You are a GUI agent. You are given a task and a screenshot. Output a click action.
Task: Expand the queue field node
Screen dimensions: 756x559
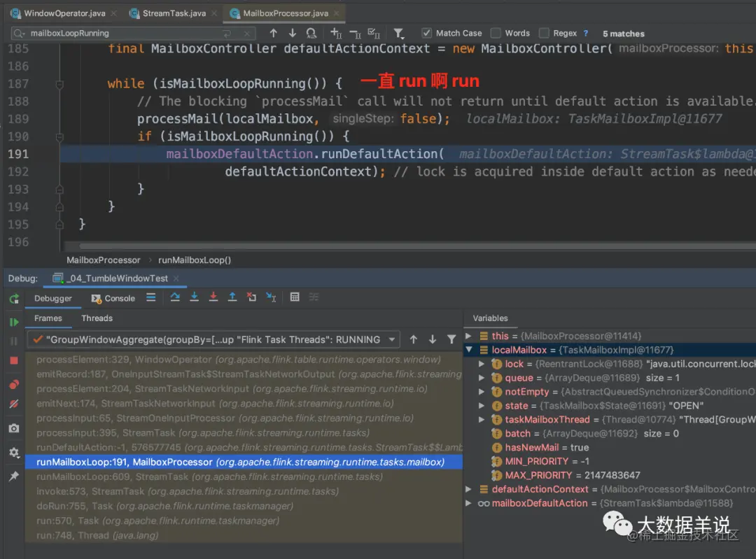481,378
